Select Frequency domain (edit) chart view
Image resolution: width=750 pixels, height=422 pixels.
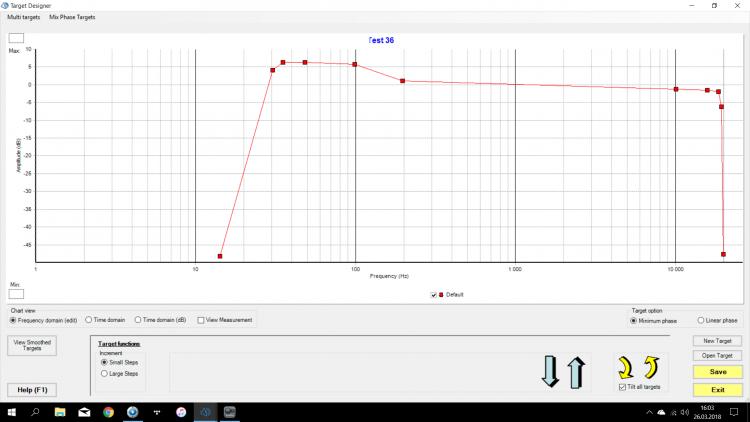click(x=44, y=320)
